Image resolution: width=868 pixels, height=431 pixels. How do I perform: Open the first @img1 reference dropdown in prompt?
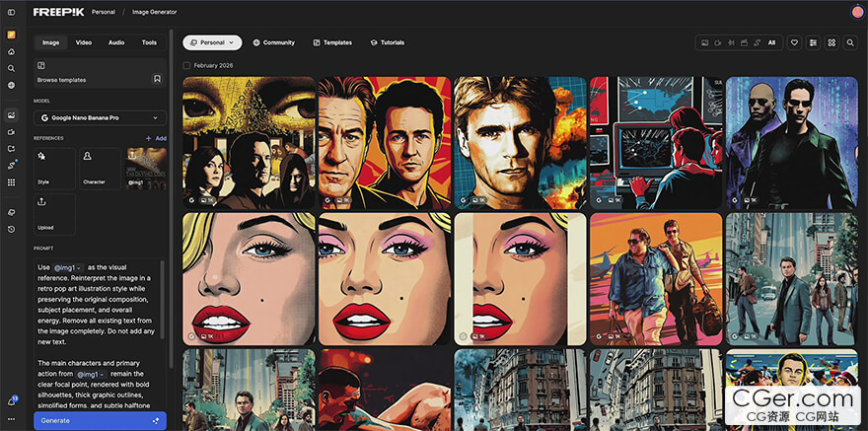pyautogui.click(x=68, y=267)
